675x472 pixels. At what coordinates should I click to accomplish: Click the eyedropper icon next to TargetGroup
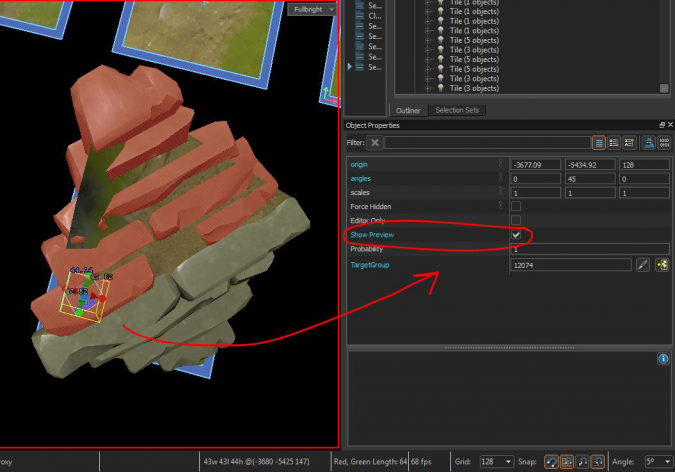644,265
